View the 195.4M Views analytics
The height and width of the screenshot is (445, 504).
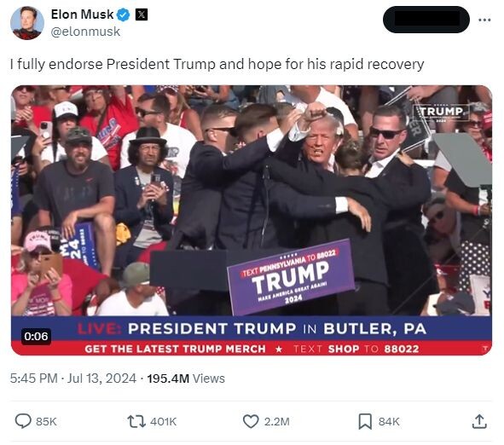(x=186, y=379)
